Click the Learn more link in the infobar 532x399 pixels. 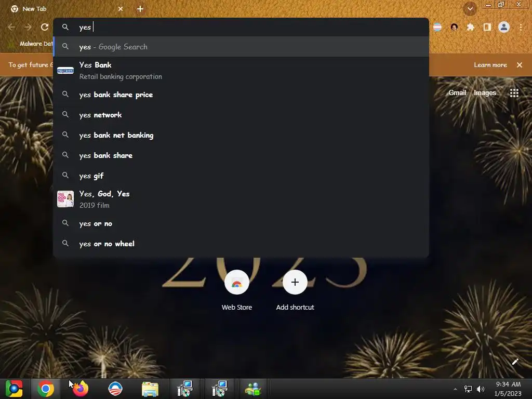[x=490, y=65]
